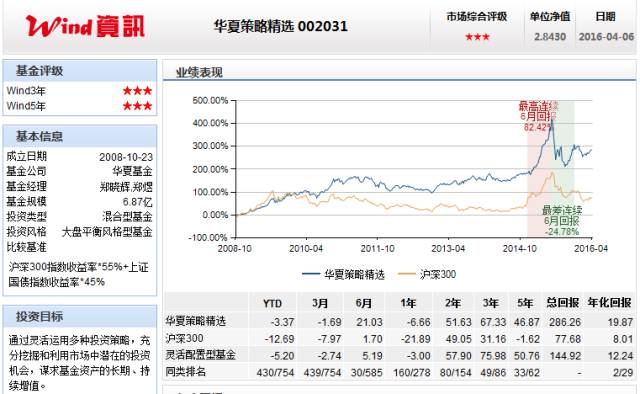640x394 pixels.
Task: Click the 6月 column header
Action: point(363,303)
